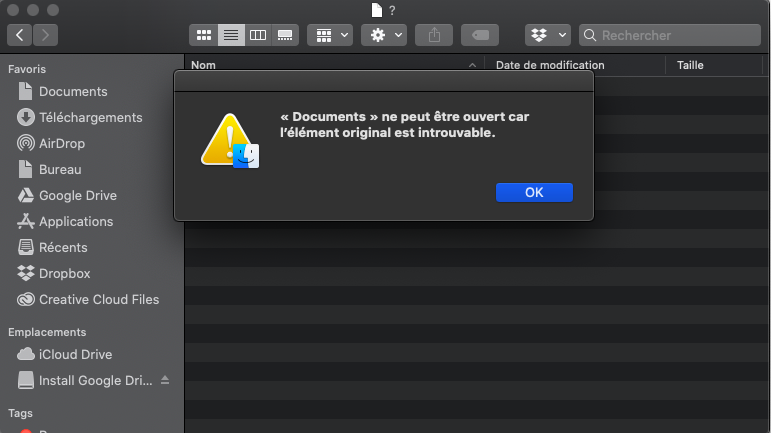Open Téléchargements in the sidebar
The image size is (771, 433).
pos(90,117)
